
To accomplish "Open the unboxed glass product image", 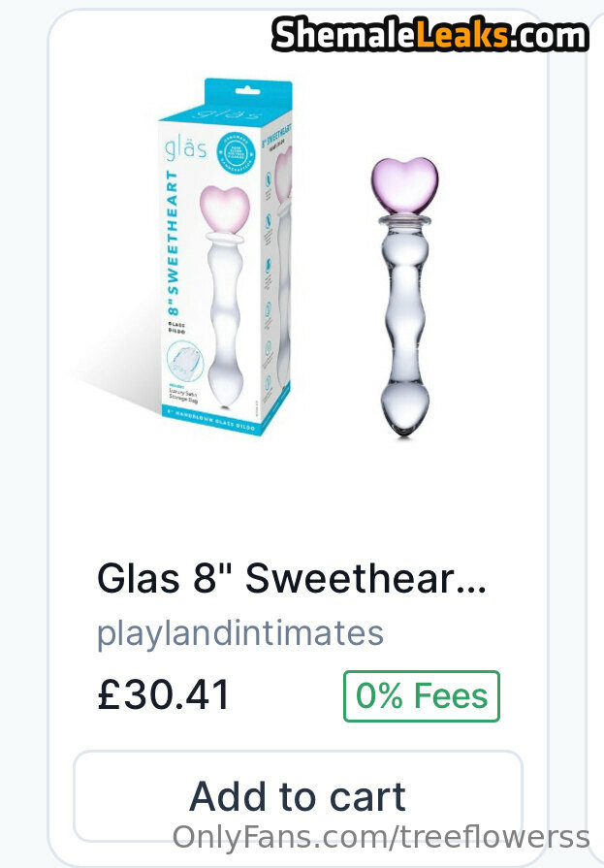I will click(x=404, y=298).
